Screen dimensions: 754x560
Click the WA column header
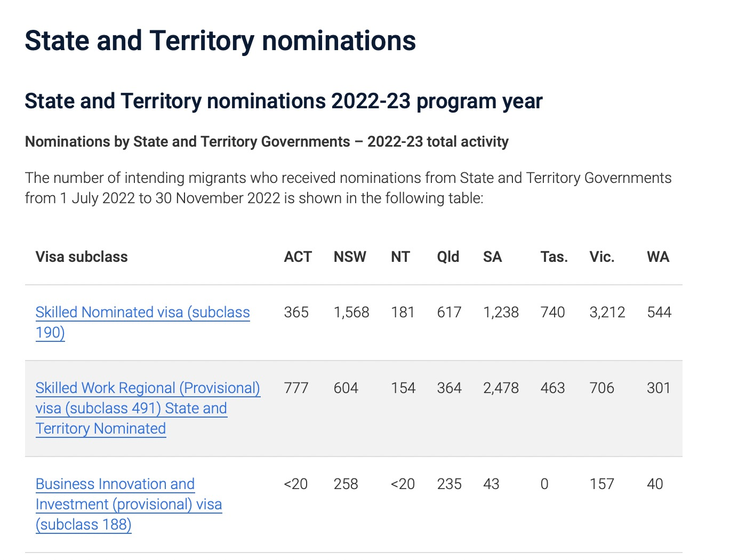658,257
